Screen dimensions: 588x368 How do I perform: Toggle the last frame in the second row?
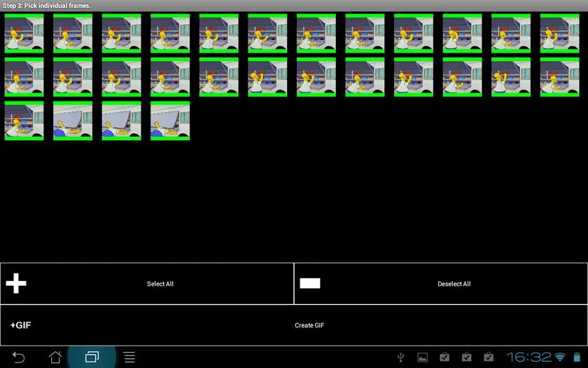(560, 77)
